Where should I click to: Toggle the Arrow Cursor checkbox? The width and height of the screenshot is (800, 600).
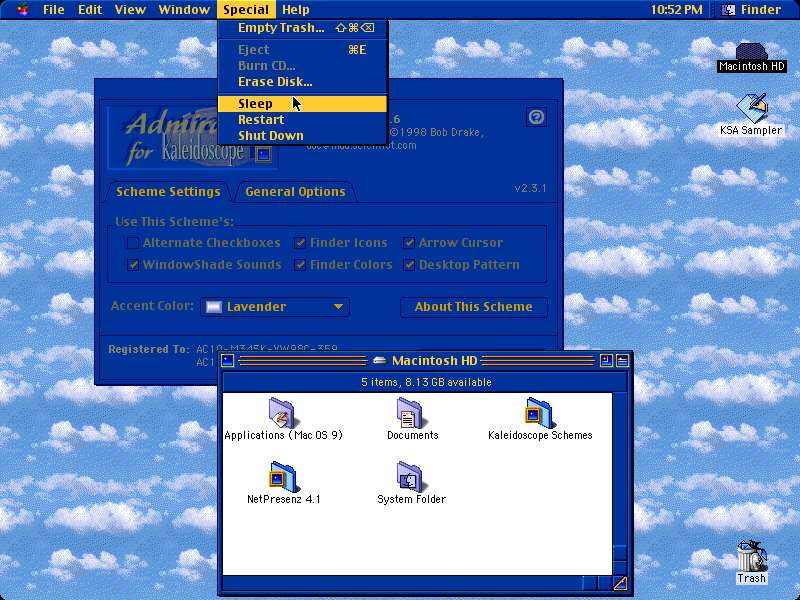point(409,243)
